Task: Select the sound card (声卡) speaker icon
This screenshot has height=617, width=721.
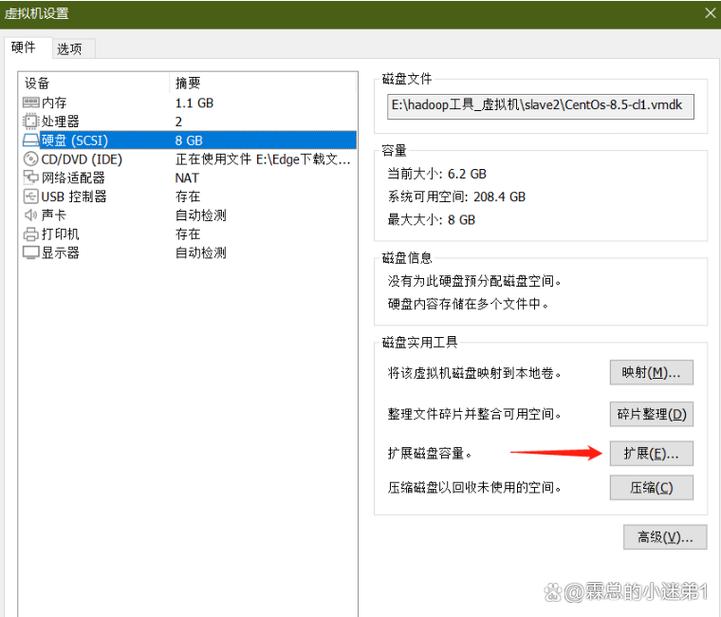Action: [31, 215]
